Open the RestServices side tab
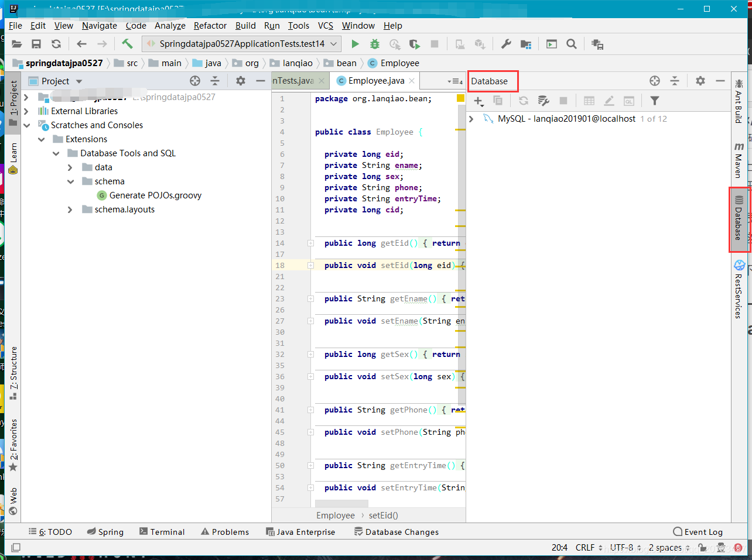This screenshot has height=560, width=752. tap(739, 290)
